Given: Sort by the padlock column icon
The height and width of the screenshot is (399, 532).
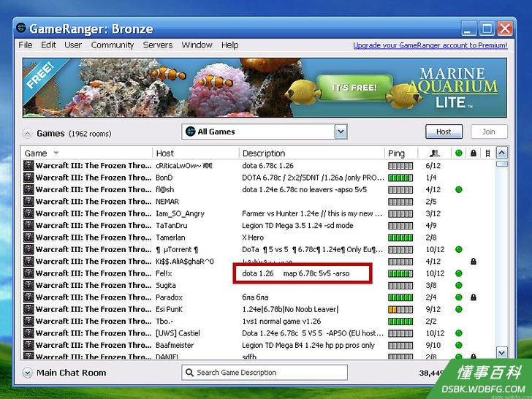Looking at the screenshot, I should pyautogui.click(x=474, y=153).
